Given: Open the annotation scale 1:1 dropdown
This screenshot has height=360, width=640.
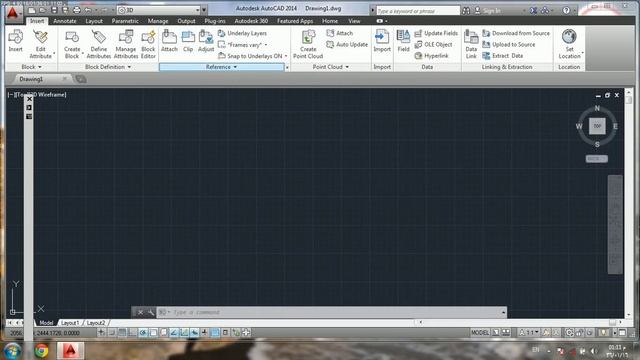Looking at the screenshot, I should click(529, 333).
